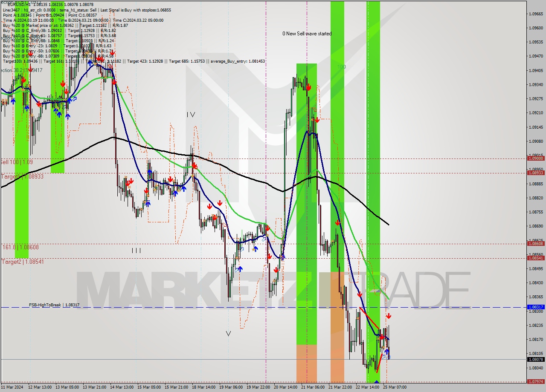546x392 pixels.
Task: Click the '11 Mar 2024' time axis label
Action: (x=12, y=387)
